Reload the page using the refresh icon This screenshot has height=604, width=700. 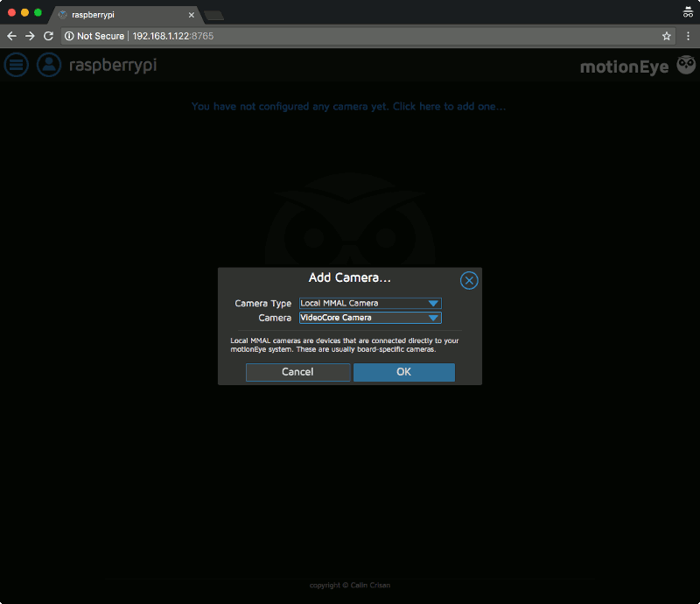click(x=50, y=36)
